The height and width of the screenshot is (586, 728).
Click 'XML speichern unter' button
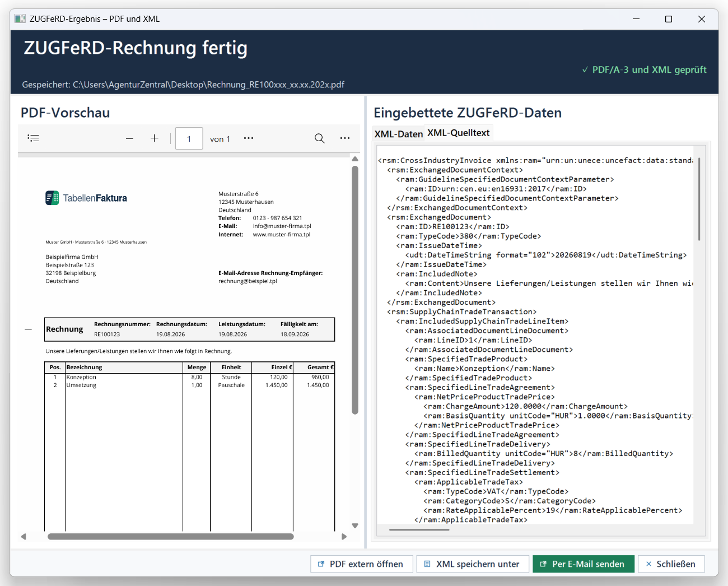[x=473, y=564]
